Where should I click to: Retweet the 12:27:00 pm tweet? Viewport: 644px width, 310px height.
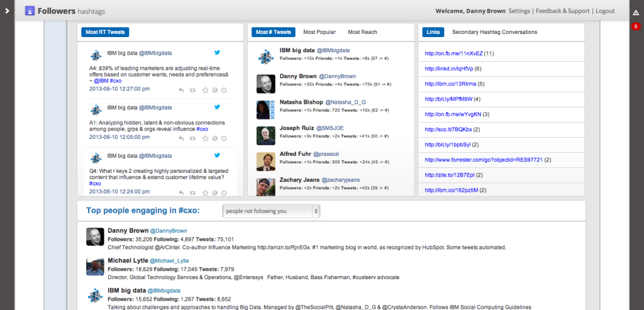pyautogui.click(x=192, y=91)
